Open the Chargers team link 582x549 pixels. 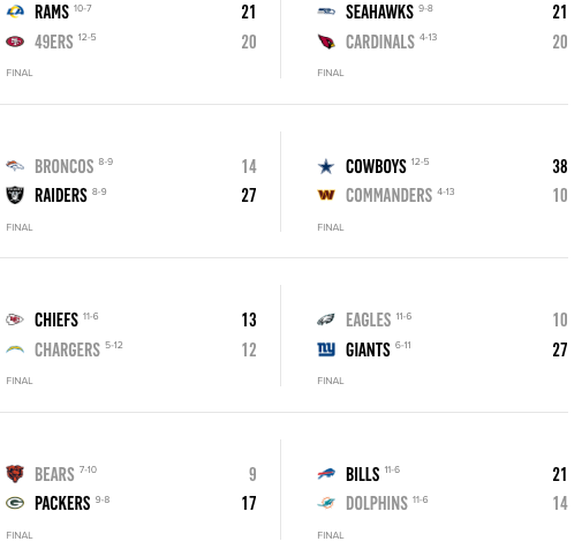[x=67, y=350]
